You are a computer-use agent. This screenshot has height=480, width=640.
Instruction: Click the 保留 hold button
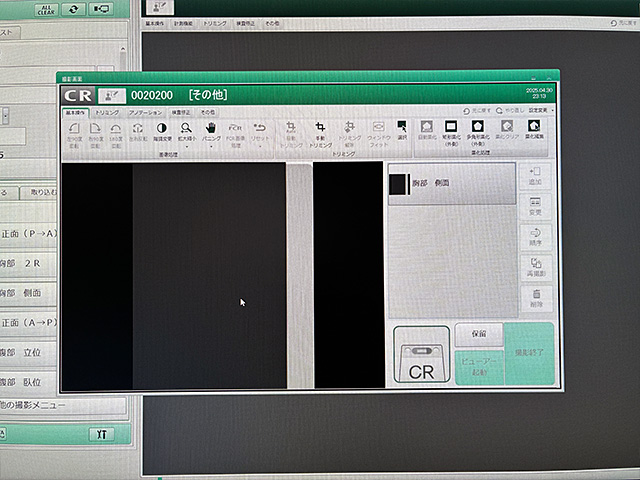(479, 335)
